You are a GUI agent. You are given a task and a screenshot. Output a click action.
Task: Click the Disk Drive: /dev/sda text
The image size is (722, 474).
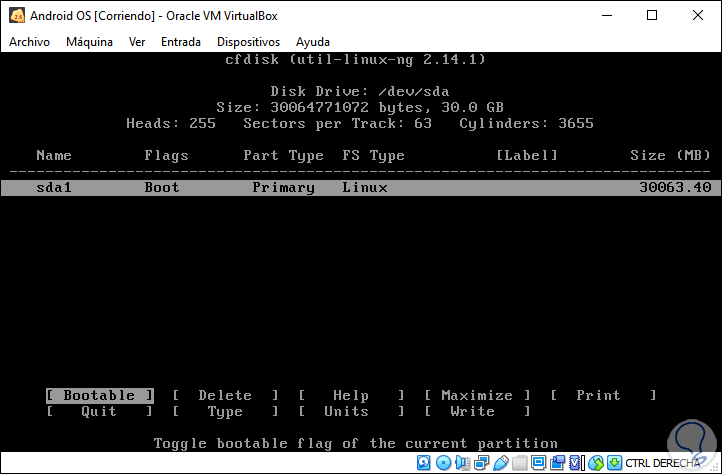click(x=360, y=91)
